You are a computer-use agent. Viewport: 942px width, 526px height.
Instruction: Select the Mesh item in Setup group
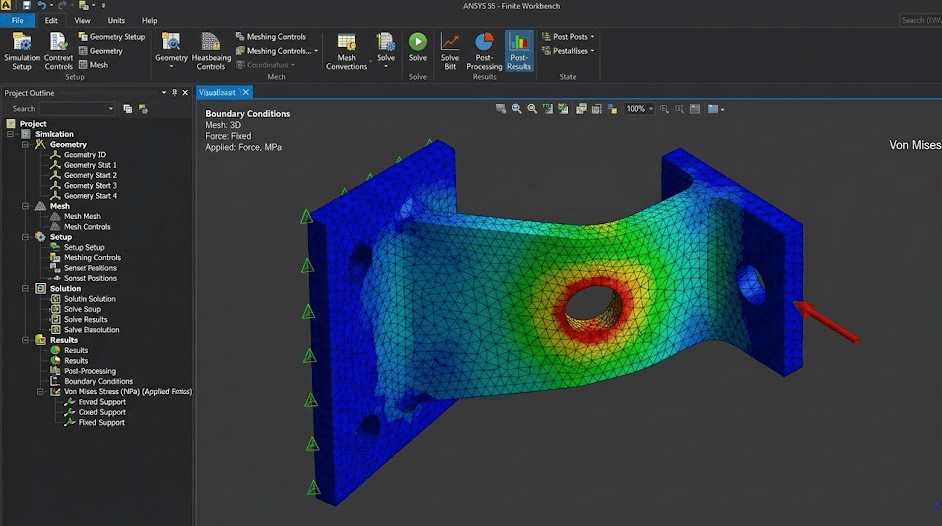click(93, 65)
